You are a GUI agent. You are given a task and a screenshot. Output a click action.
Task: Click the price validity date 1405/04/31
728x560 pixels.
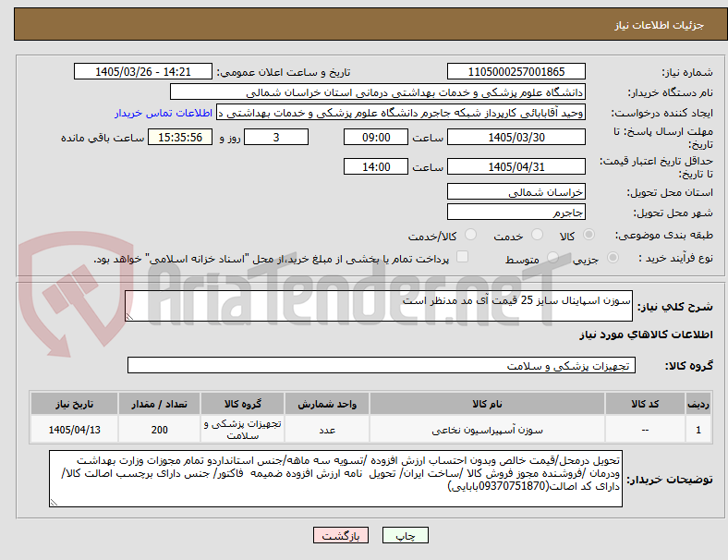point(516,166)
